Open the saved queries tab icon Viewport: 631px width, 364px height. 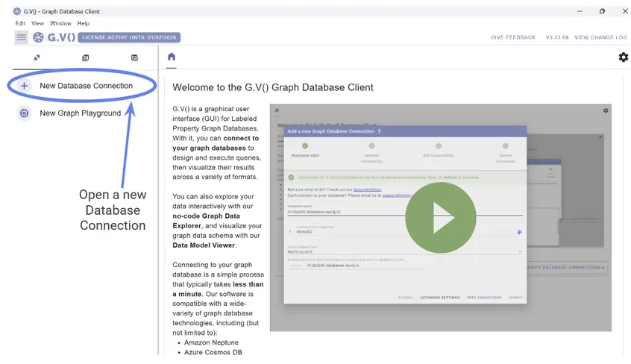click(85, 58)
